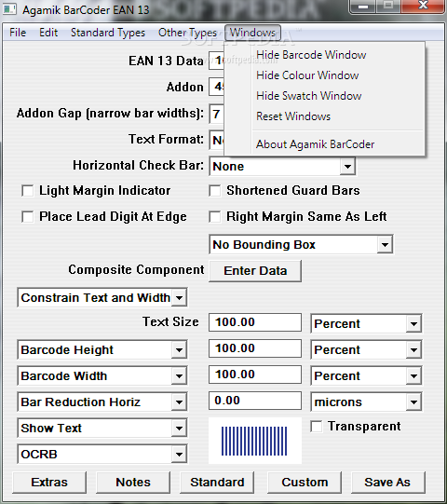
Task: Close the Agamik BarCoder window
Action: (423, 7)
